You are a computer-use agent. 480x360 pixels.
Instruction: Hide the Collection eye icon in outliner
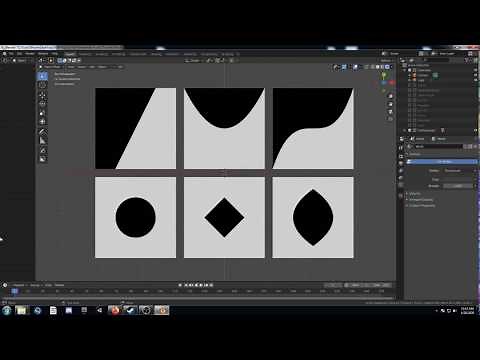click(476, 70)
